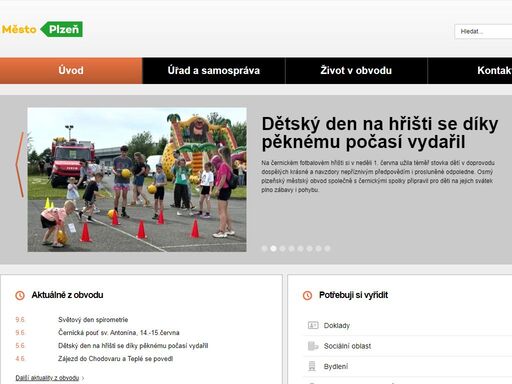Click the Potřebuji si vyřídit heading
The width and height of the screenshot is (512, 384).
354,295
